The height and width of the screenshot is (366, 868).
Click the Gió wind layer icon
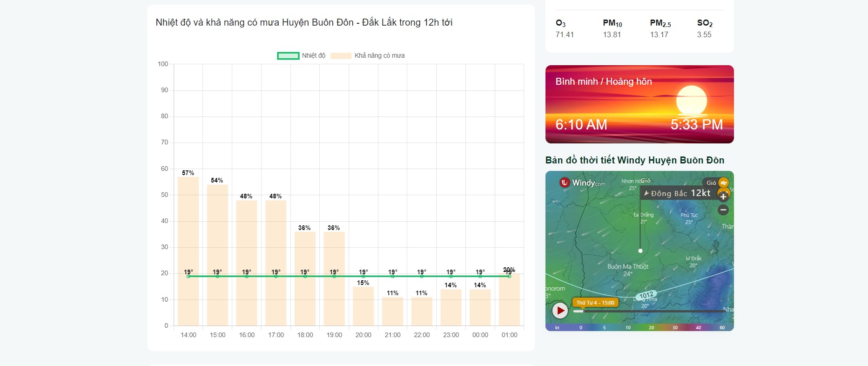(723, 183)
